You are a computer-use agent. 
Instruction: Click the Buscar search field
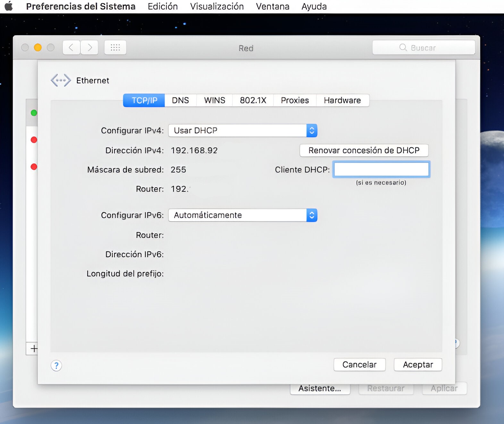pyautogui.click(x=424, y=47)
